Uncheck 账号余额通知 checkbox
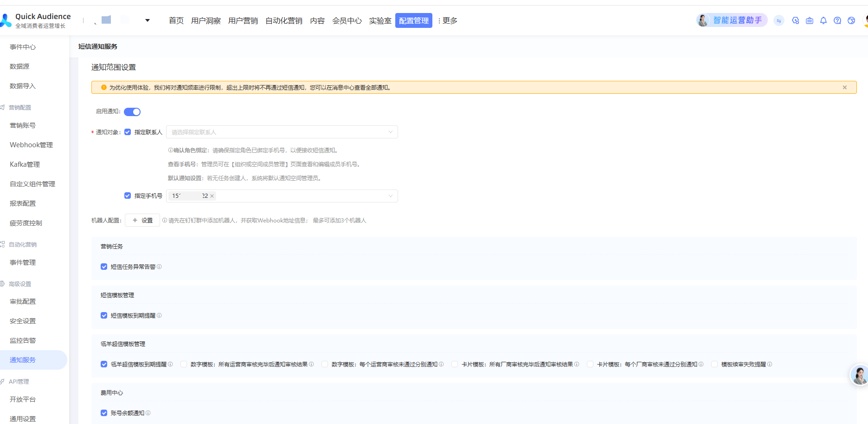Image resolution: width=868 pixels, height=424 pixels. [x=104, y=413]
